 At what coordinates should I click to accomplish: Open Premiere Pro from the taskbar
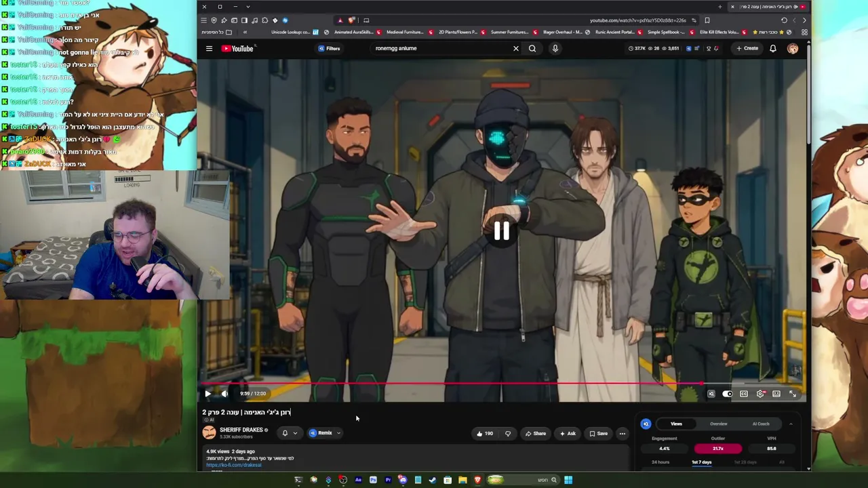(x=388, y=481)
